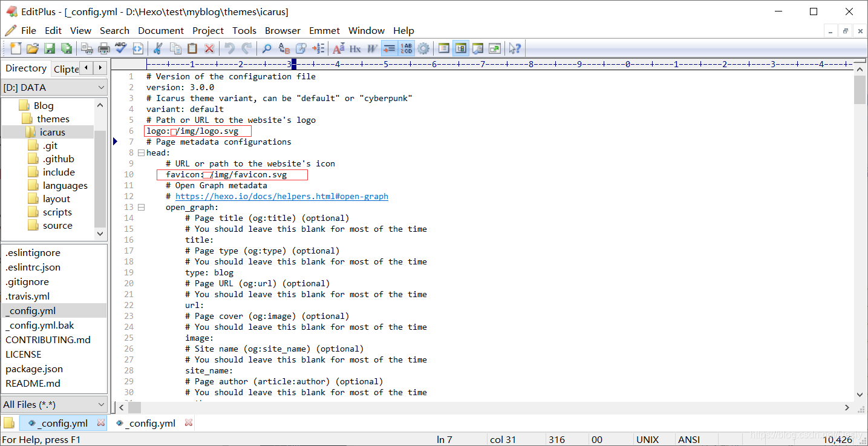Image resolution: width=868 pixels, height=446 pixels.
Task: Click the red X Delete icon
Action: [209, 48]
